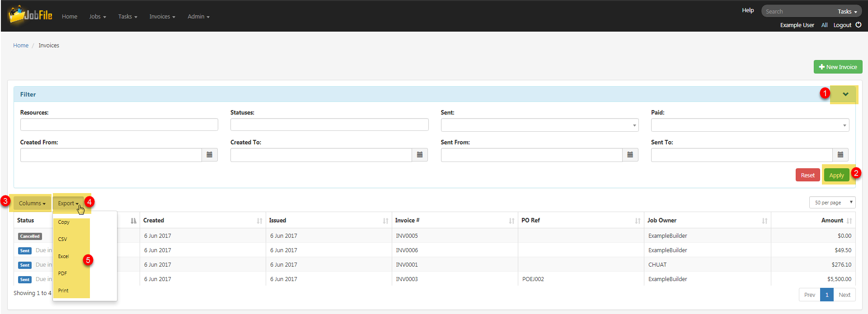Open the Tasks navigation menu
The height and width of the screenshot is (314, 868).
click(x=127, y=16)
